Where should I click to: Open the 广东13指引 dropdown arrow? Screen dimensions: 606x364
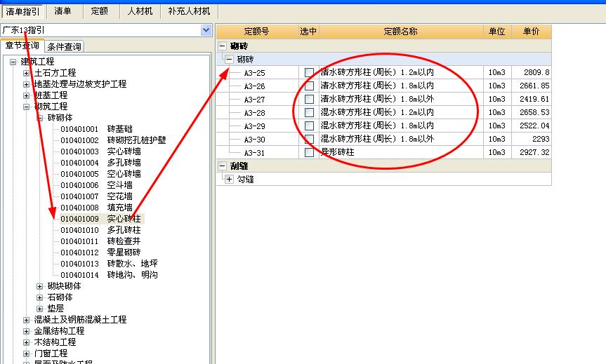(x=206, y=30)
